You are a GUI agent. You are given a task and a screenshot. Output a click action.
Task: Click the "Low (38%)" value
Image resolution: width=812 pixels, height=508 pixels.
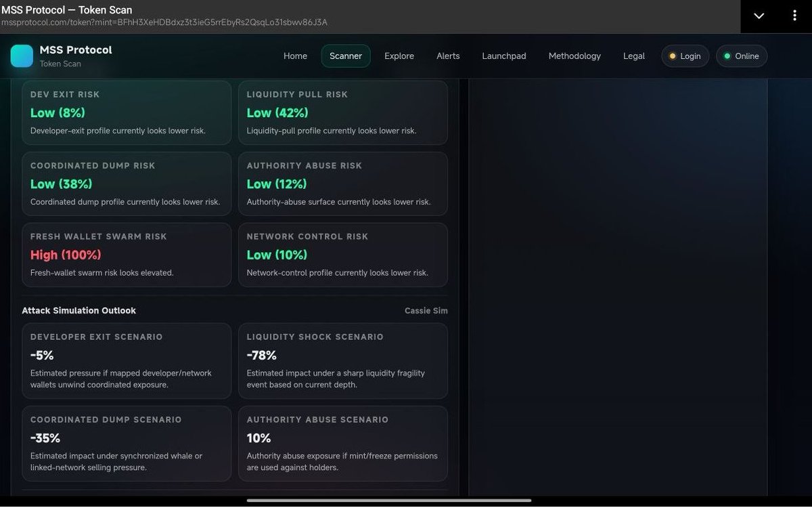click(62, 184)
